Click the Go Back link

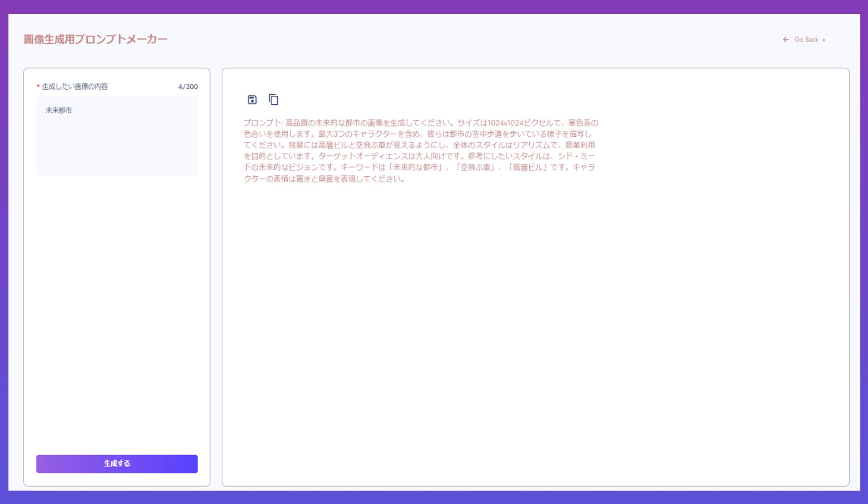point(806,40)
